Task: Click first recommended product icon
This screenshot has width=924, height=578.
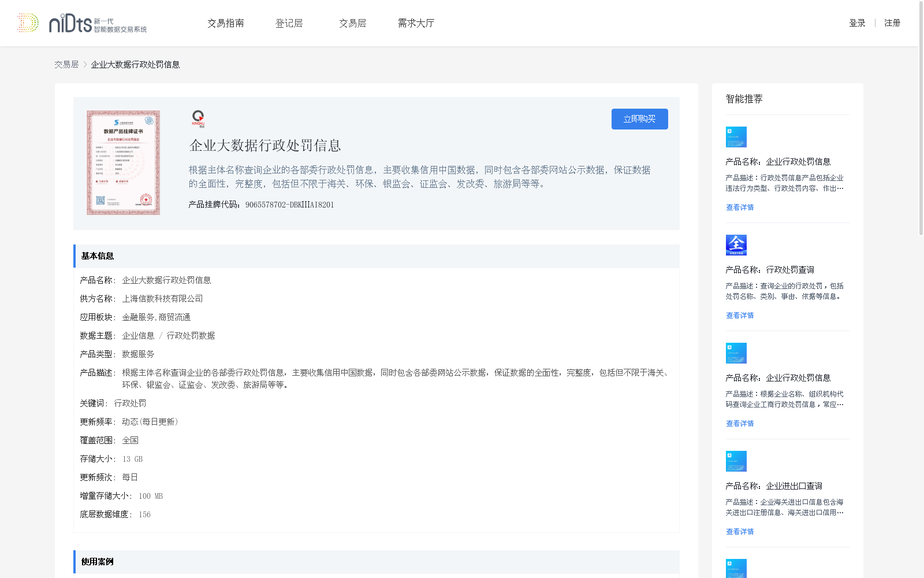Action: coord(736,137)
